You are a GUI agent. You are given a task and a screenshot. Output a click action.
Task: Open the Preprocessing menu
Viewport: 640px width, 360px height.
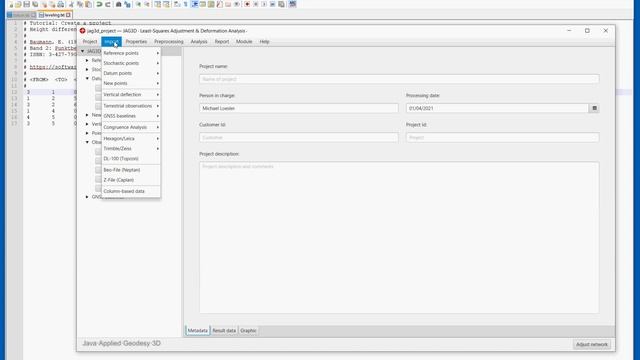169,42
